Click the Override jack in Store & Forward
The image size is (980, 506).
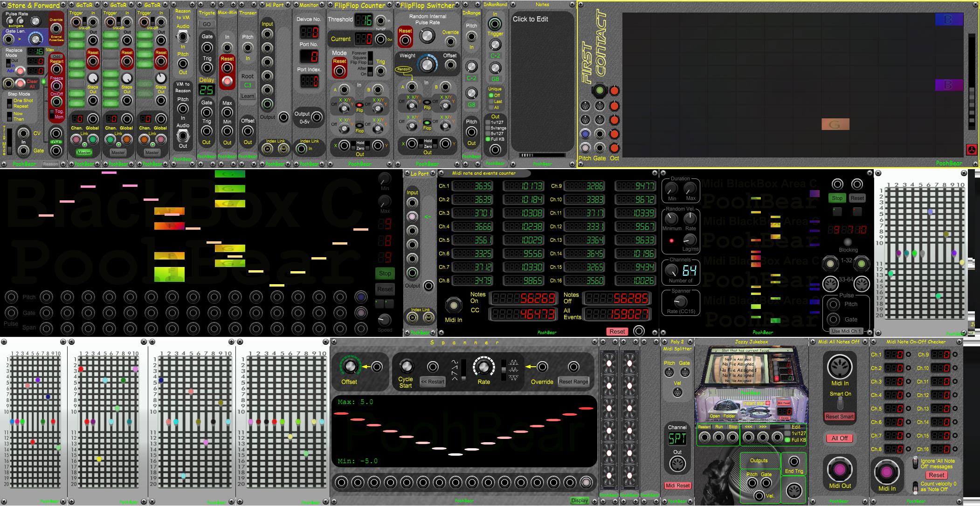(56, 29)
